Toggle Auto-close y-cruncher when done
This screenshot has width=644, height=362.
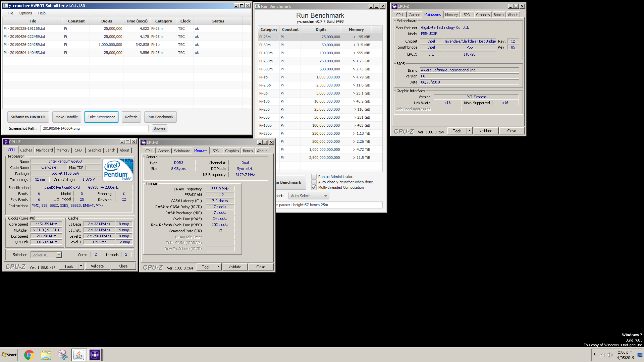[314, 182]
